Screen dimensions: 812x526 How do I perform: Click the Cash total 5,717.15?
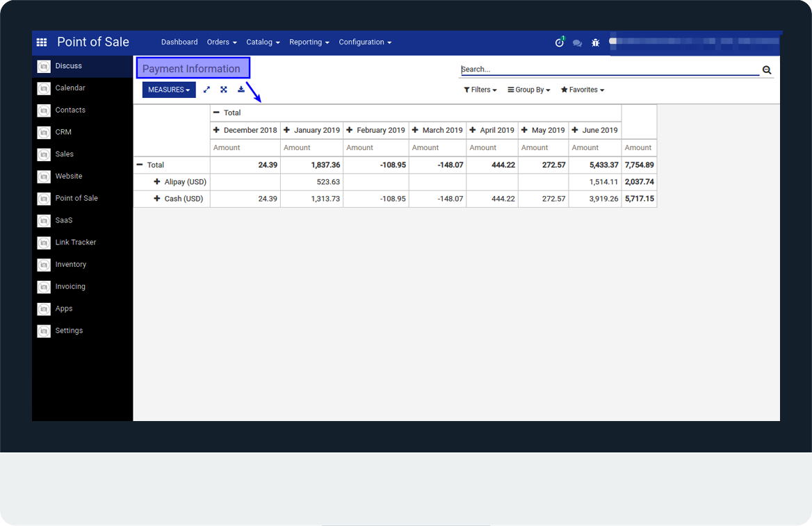click(x=639, y=199)
